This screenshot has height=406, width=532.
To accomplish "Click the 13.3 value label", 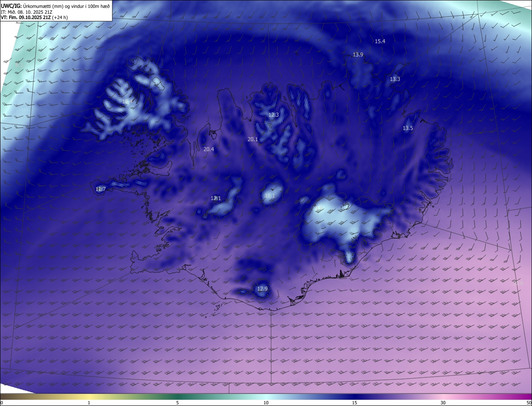I will pos(395,79).
